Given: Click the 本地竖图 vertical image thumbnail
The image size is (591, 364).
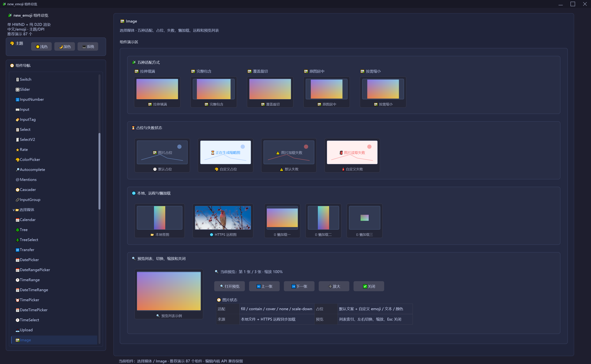Looking at the screenshot, I should pos(160,218).
